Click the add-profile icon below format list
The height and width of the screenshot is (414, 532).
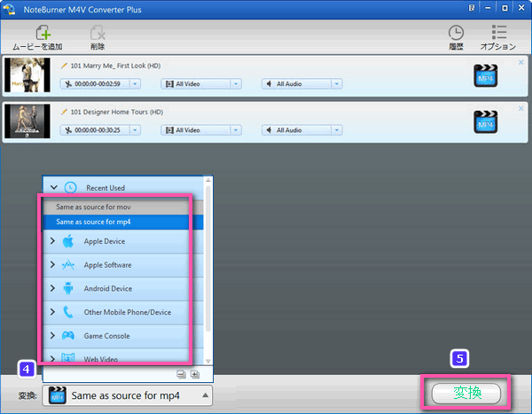(195, 374)
